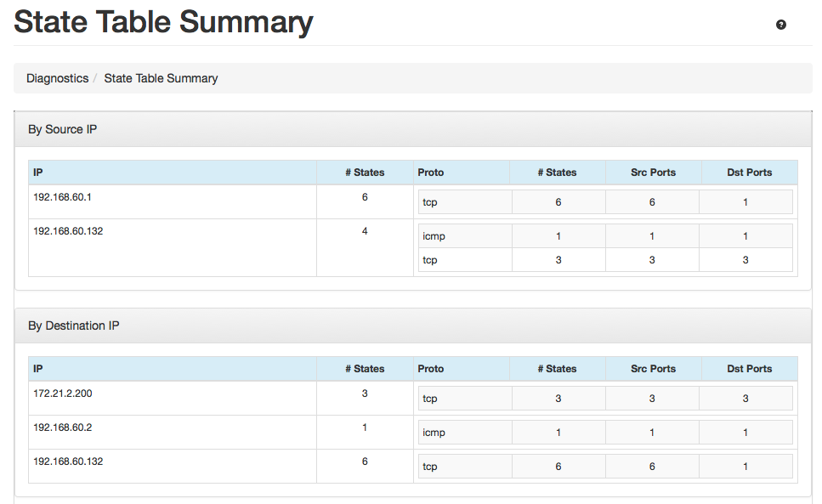The height and width of the screenshot is (504, 822).
Task: Click IP column header in By Source IP table
Action: click(x=38, y=173)
